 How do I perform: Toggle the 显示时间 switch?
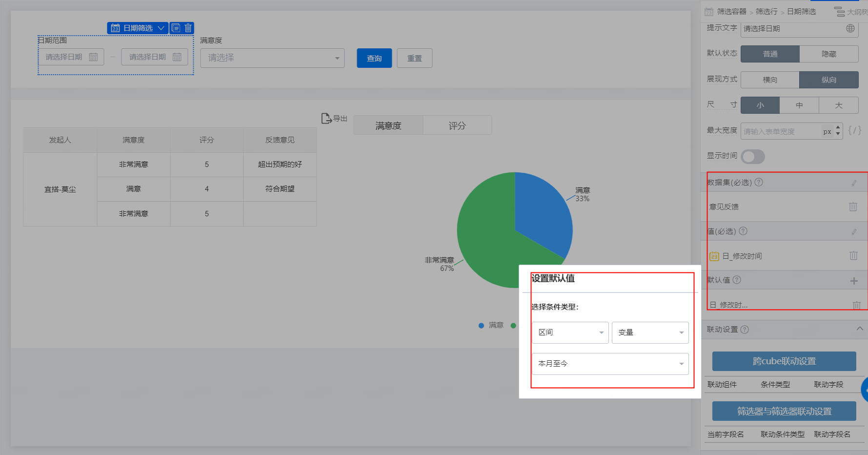pos(753,157)
